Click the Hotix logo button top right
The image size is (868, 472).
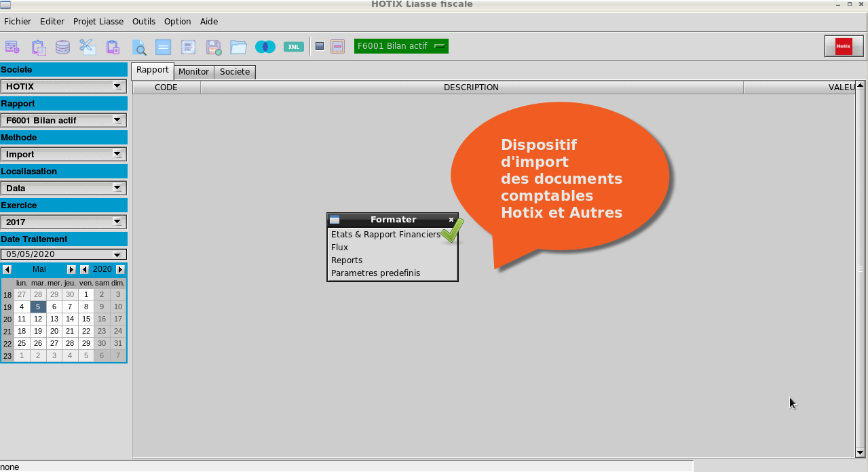tap(844, 46)
